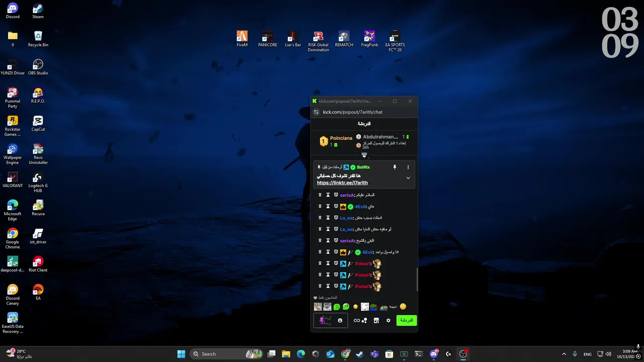This screenshot has width=644, height=362.
Task: Collapse the pinned BotRix message with chevron
Action: 408,178
